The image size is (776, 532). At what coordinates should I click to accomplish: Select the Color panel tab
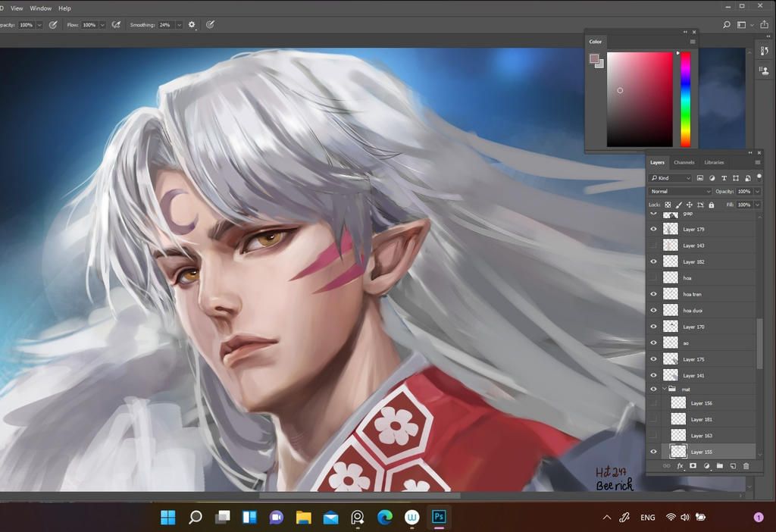point(596,42)
